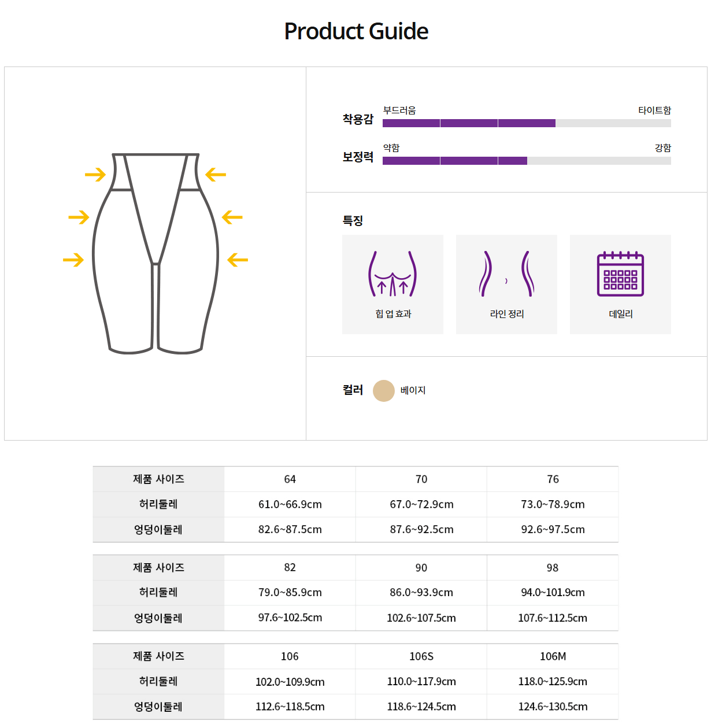Select size 70 in size table
711x728 pixels.
pos(421,479)
